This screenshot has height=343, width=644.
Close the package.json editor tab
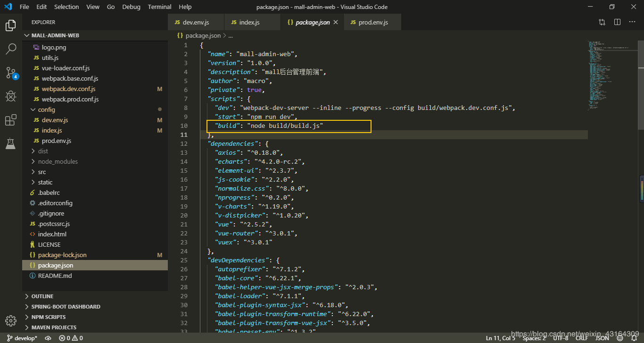(x=335, y=22)
